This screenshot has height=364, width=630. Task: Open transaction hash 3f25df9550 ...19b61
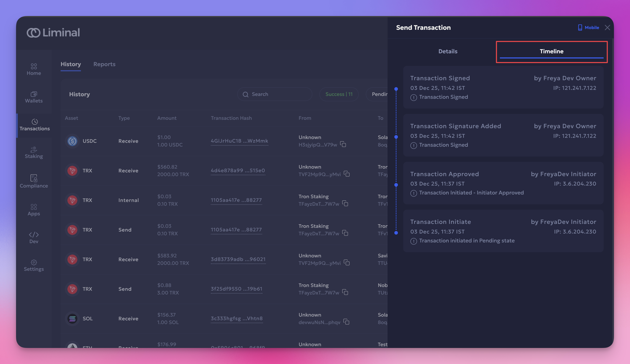pyautogui.click(x=237, y=289)
